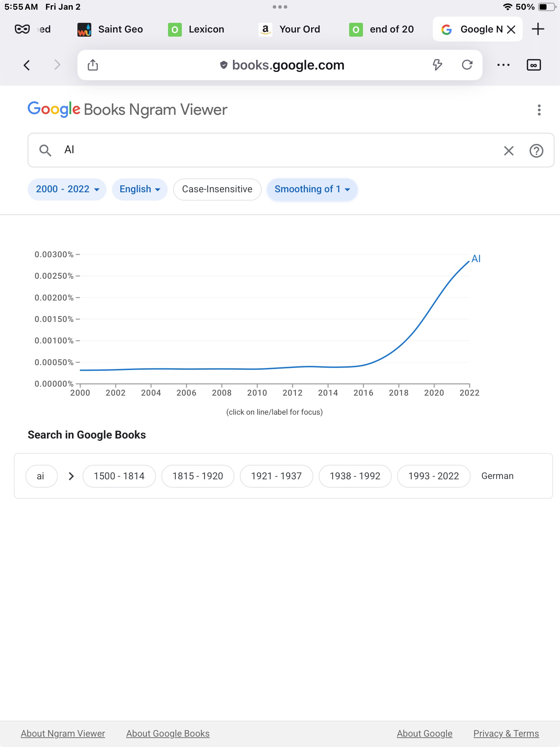Tap the share icon in address bar
Viewport: 560px width, 747px height.
coord(93,65)
